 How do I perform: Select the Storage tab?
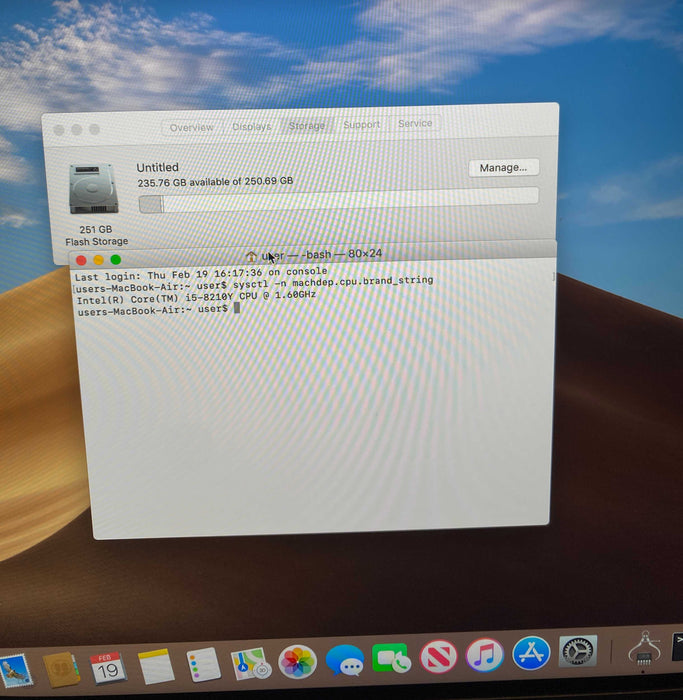pyautogui.click(x=307, y=125)
